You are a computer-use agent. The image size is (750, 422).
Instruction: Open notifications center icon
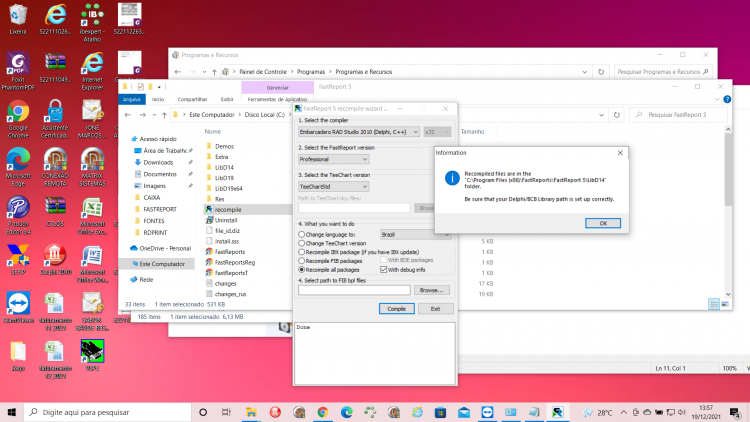(735, 412)
